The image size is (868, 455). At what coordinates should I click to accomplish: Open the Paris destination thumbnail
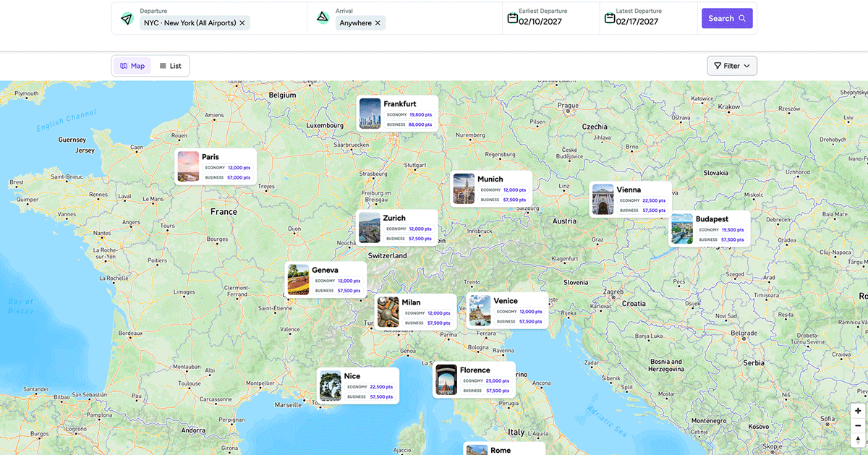188,166
